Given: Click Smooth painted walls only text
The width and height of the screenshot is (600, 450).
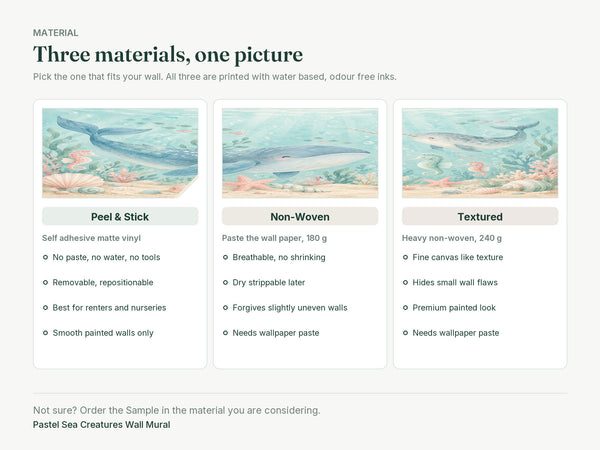Looking at the screenshot, I should [103, 333].
